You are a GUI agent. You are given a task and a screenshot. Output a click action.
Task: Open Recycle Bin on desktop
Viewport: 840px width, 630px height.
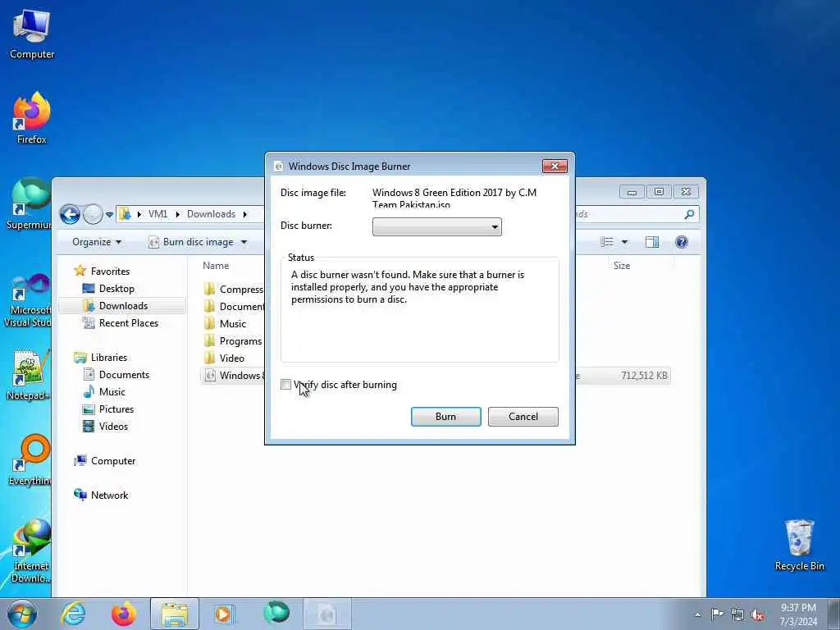[x=799, y=546]
